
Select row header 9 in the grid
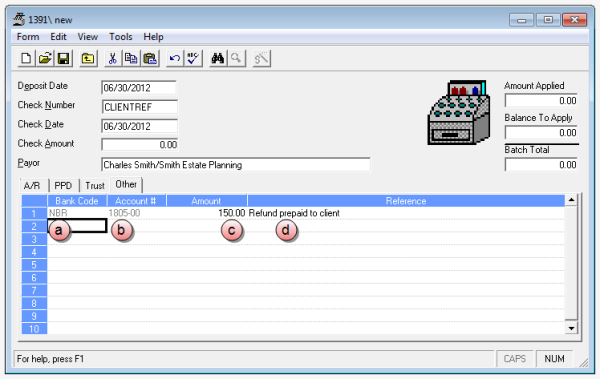[34, 316]
